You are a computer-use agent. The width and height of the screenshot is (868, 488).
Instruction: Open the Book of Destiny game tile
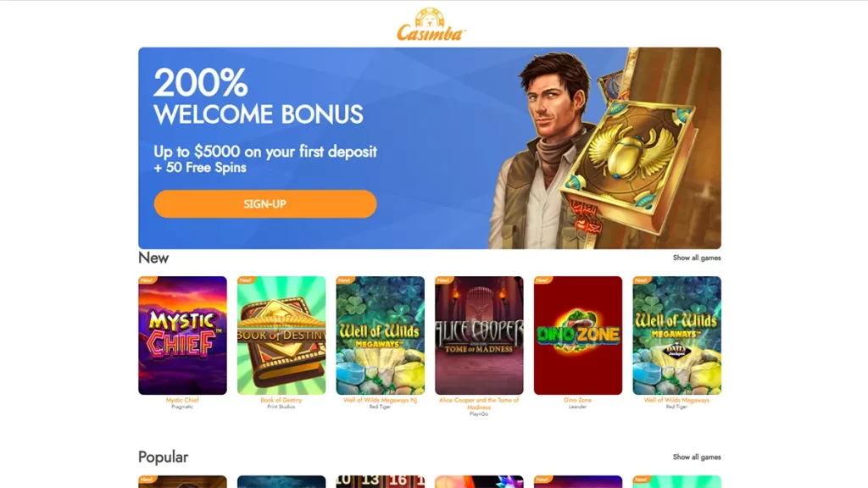(x=281, y=335)
